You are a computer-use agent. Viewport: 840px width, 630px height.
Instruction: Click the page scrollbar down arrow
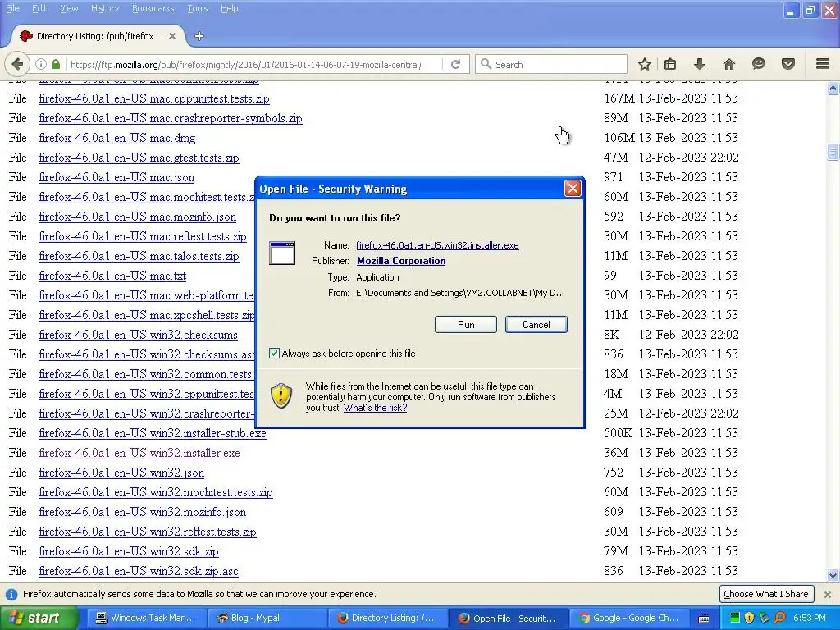pyautogui.click(x=833, y=575)
